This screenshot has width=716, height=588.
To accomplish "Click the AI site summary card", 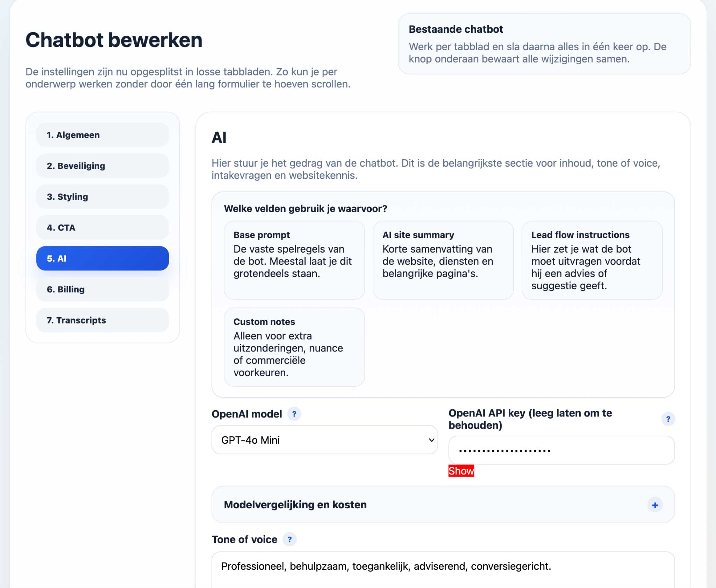I will [x=443, y=260].
